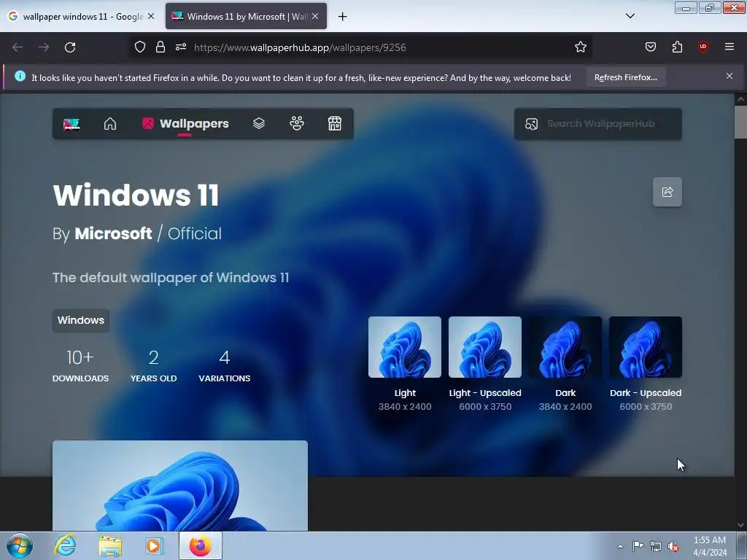Switch to wallpaper windows 11 Google tab

click(82, 17)
